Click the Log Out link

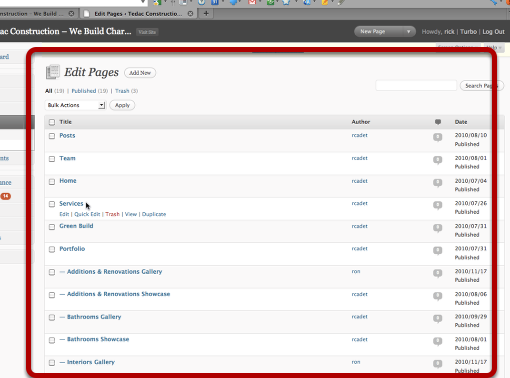(494, 32)
